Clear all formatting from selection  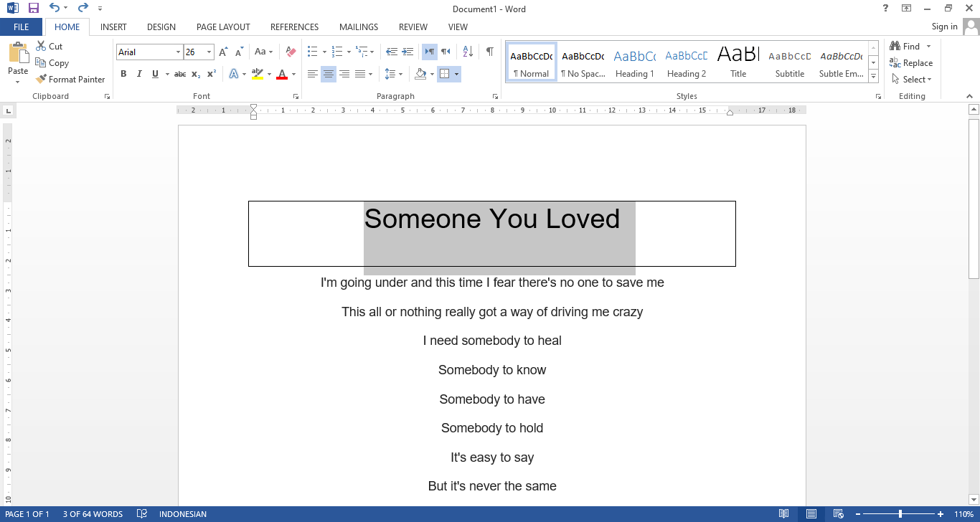tap(291, 52)
